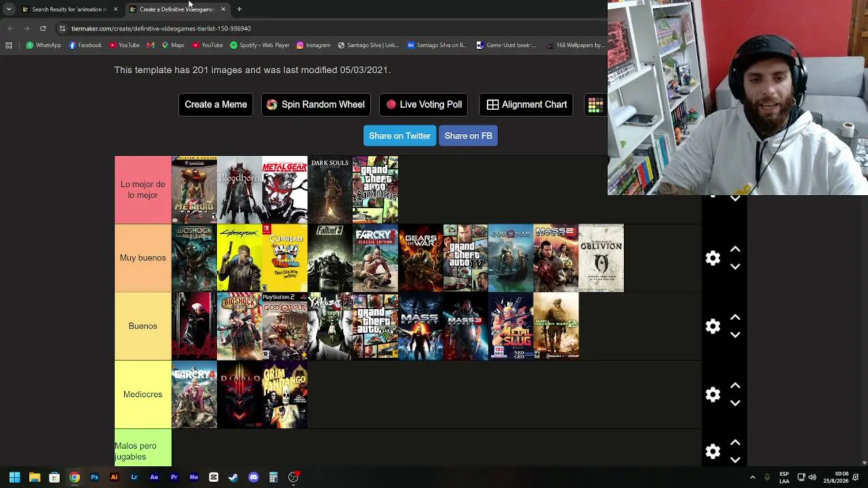Move Malos pero jugables tier up

pyautogui.click(x=735, y=443)
